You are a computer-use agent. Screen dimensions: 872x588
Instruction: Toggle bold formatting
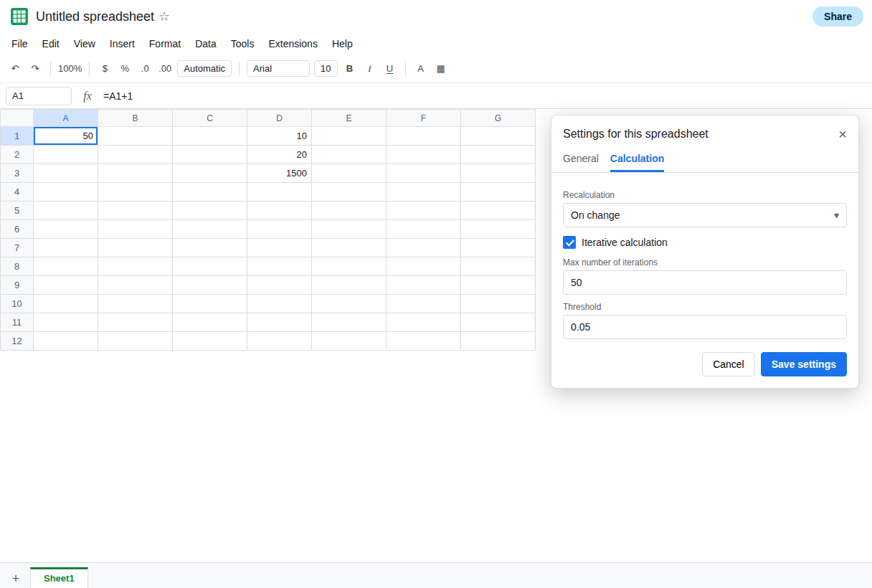point(350,69)
